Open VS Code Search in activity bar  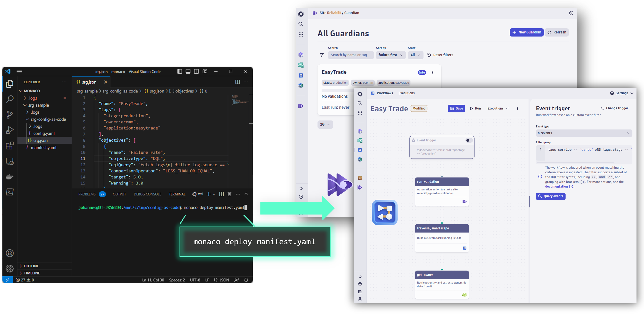coord(10,99)
